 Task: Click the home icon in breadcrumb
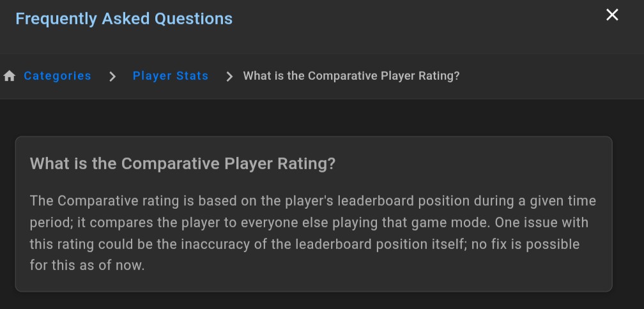[x=10, y=76]
